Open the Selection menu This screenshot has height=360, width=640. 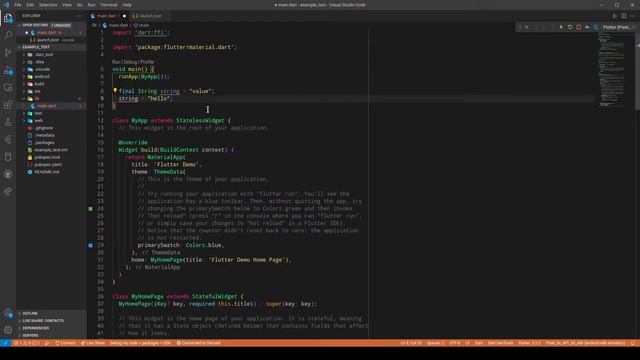coord(48,5)
